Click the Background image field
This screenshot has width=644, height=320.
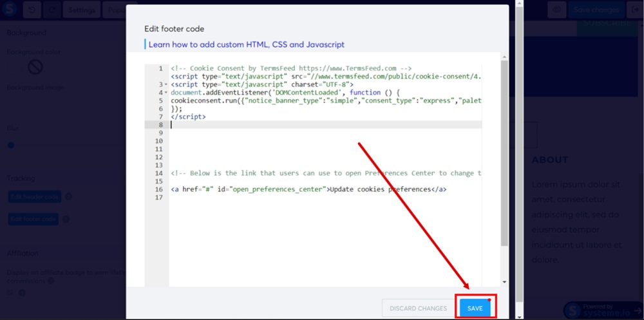[x=66, y=106]
